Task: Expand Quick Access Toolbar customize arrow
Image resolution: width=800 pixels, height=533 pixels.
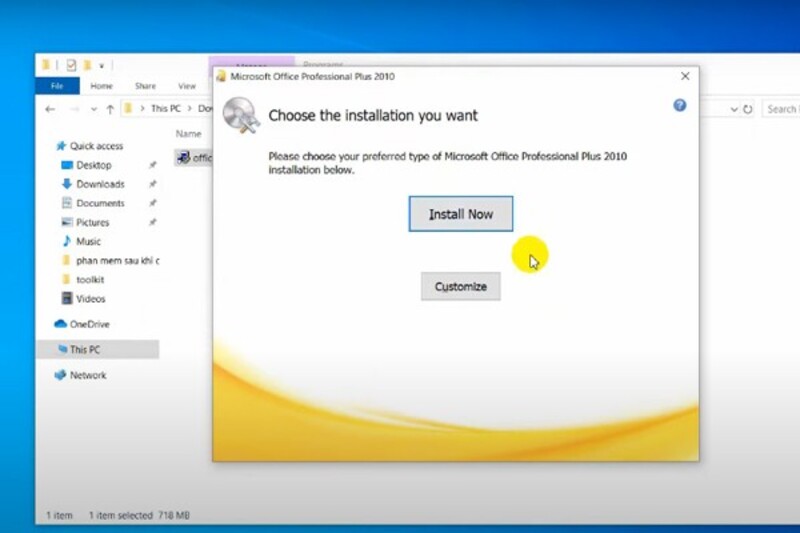Action: (101, 65)
